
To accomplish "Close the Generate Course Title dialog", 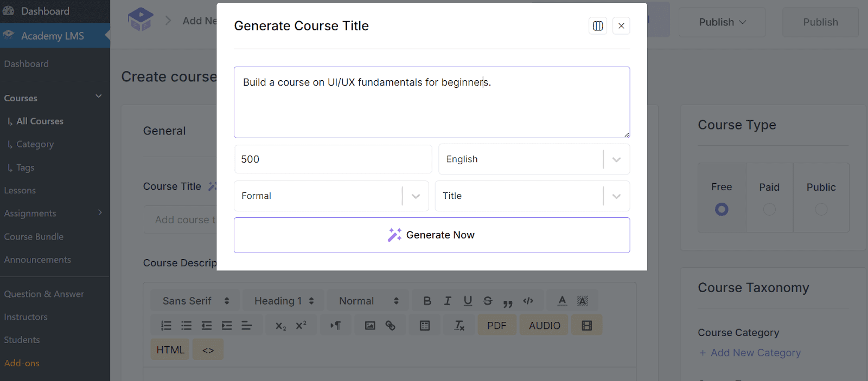I will click(x=621, y=25).
